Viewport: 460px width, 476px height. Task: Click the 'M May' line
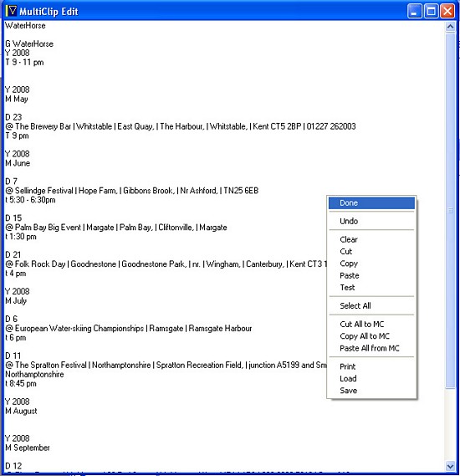tap(17, 100)
